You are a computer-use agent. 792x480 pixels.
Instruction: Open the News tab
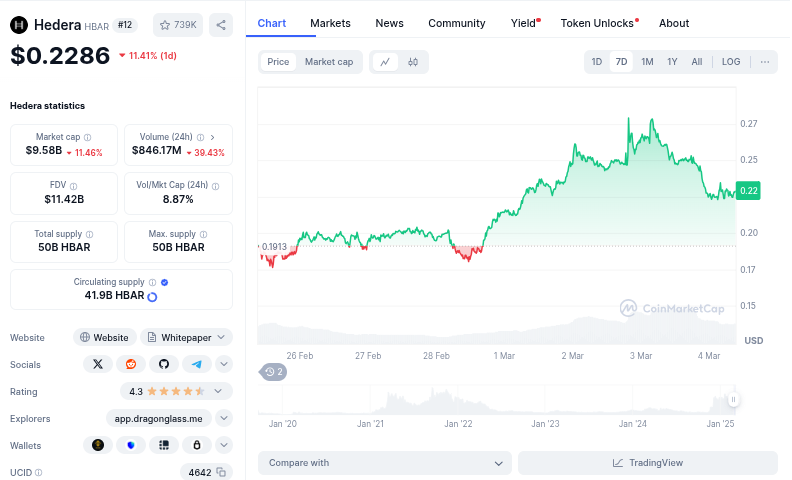point(389,23)
